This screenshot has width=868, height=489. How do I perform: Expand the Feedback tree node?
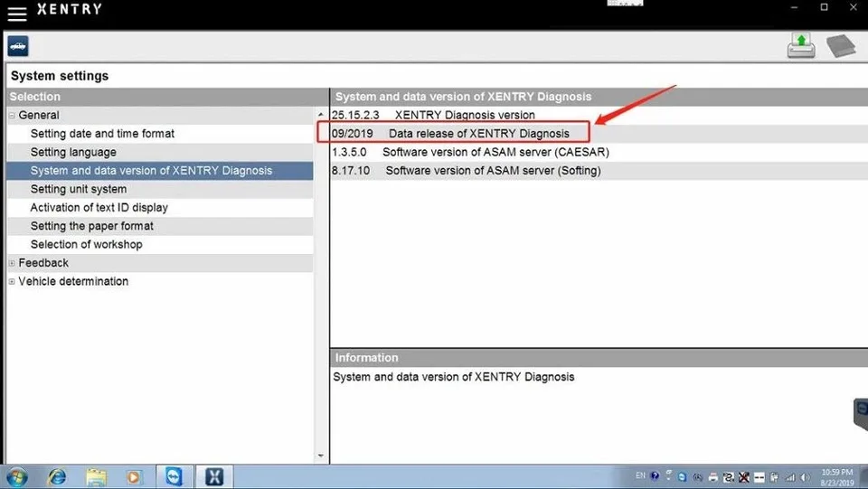click(x=12, y=263)
